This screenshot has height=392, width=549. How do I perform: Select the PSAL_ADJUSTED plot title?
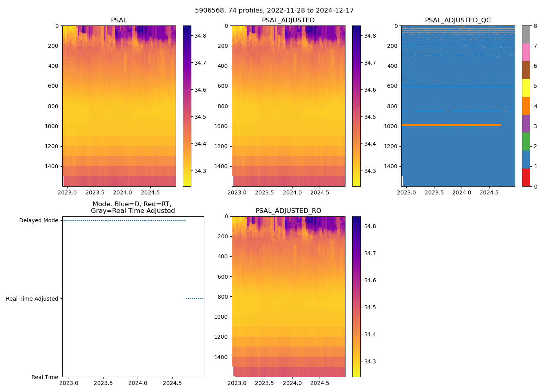click(288, 20)
